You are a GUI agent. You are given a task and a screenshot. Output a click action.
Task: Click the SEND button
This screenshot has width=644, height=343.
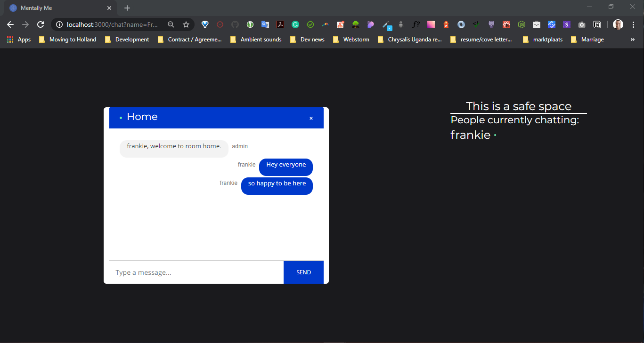(303, 272)
